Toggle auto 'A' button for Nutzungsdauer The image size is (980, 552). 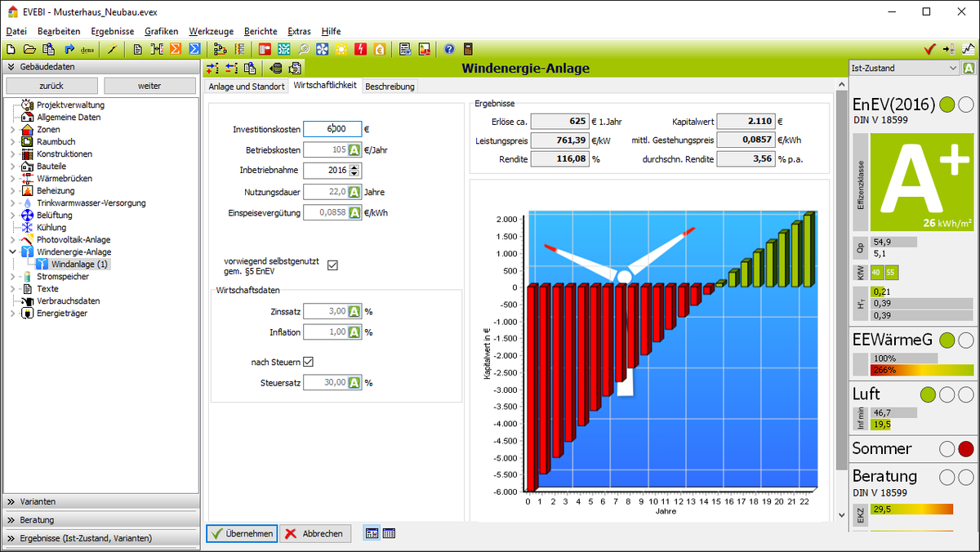pos(354,192)
